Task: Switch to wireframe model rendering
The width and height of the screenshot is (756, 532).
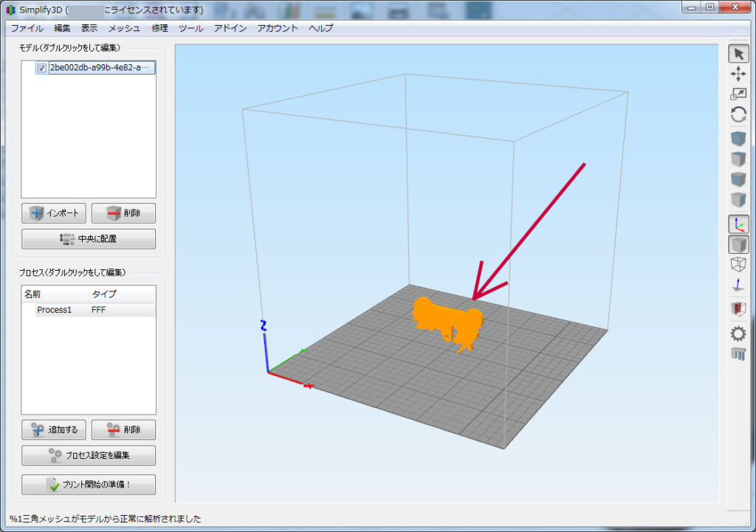Action: [x=738, y=264]
